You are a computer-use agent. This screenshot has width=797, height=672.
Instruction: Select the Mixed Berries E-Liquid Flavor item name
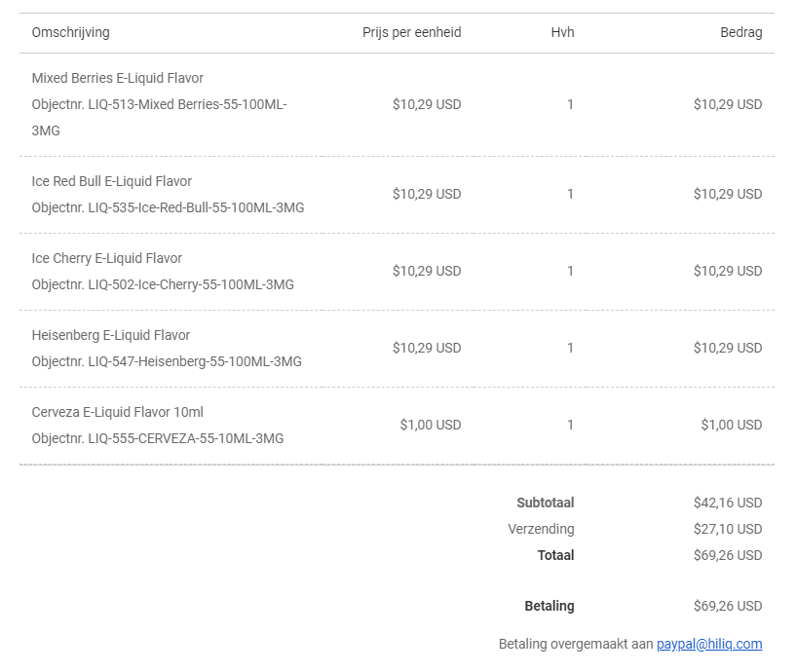(x=118, y=78)
